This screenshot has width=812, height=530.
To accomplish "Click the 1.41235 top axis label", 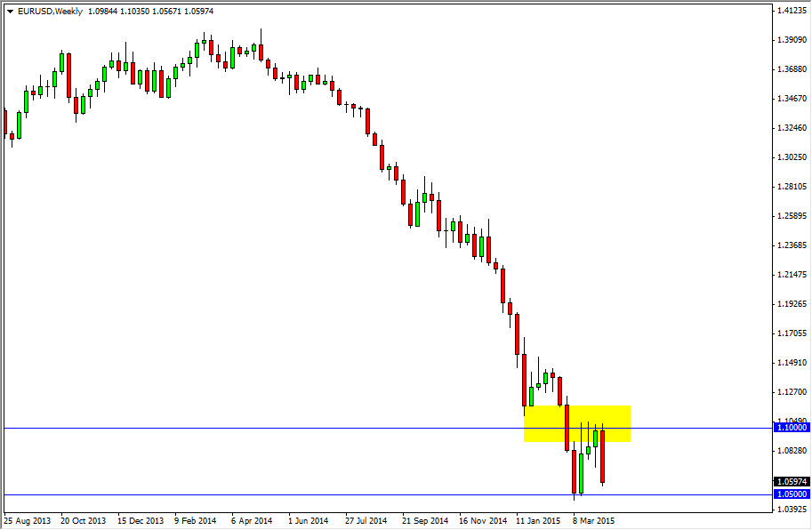I will tap(792, 12).
